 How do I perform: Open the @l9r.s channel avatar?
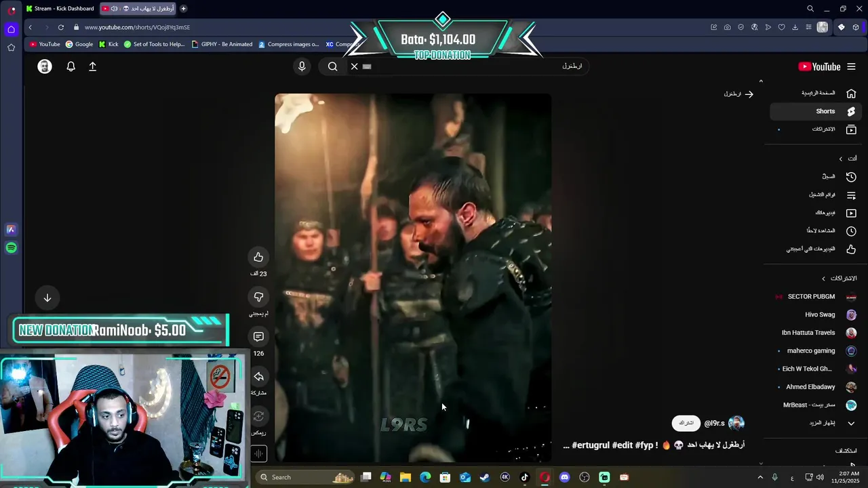click(736, 423)
